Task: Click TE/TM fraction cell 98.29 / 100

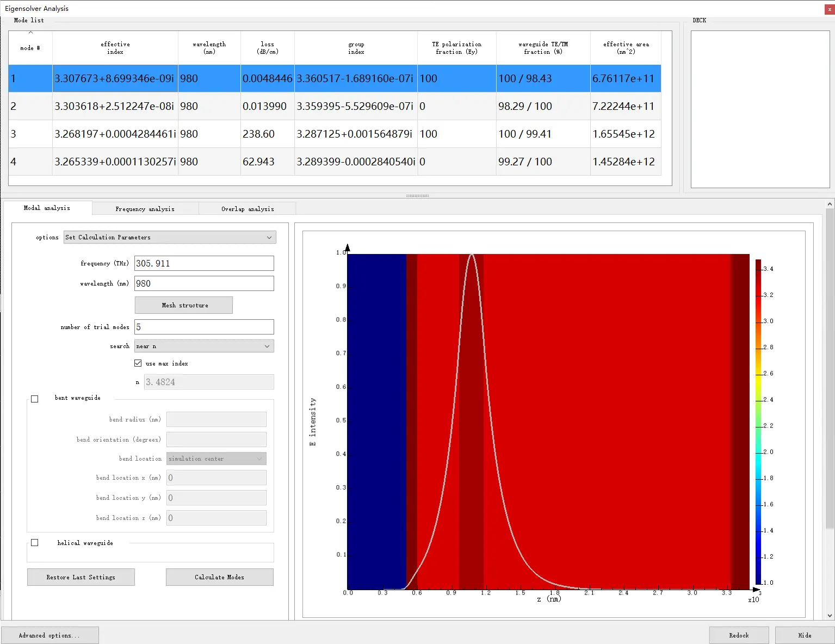Action: 543,106
